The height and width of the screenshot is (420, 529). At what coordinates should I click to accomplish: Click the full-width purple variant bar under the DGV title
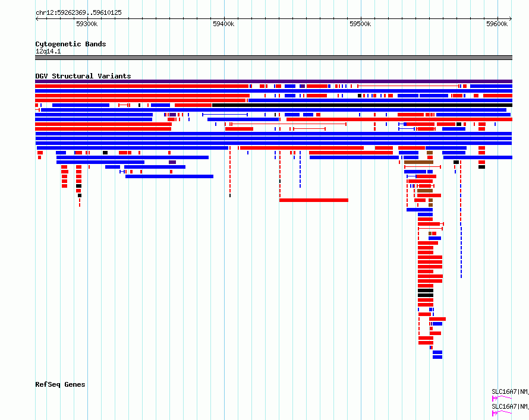(x=273, y=81)
